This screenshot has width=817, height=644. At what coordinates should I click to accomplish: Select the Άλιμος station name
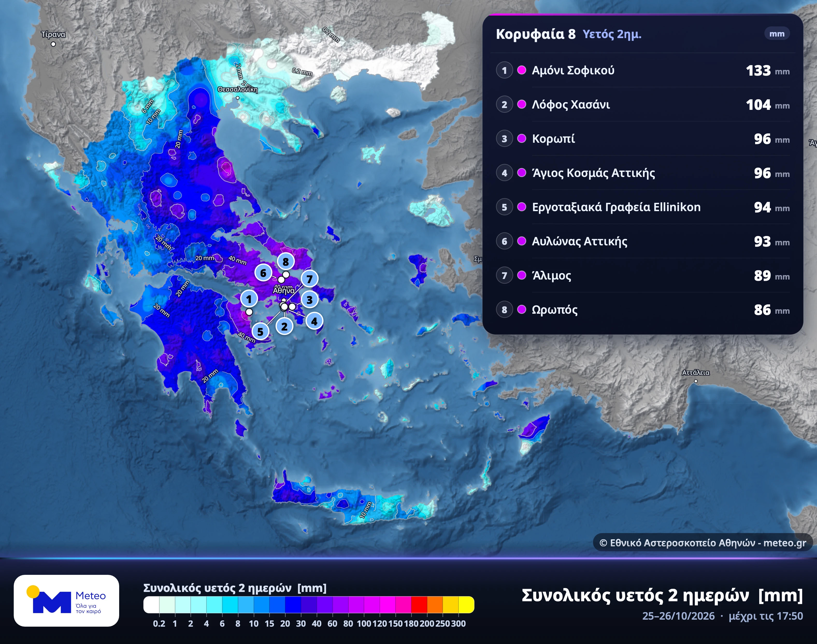coord(551,276)
